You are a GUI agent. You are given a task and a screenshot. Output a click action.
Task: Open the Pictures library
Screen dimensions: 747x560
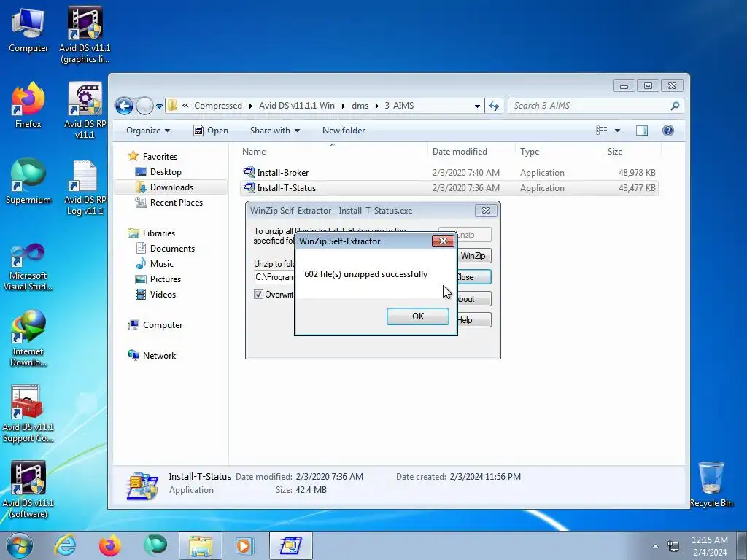tap(166, 279)
